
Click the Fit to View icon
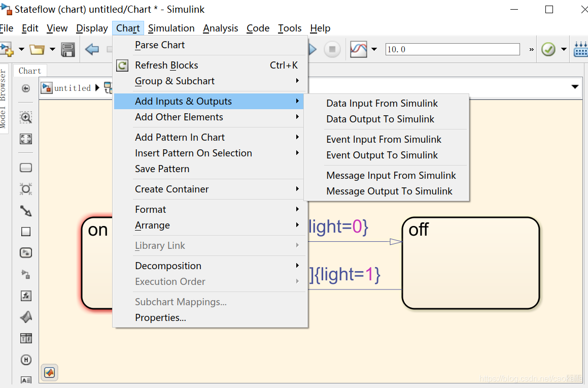pos(26,139)
